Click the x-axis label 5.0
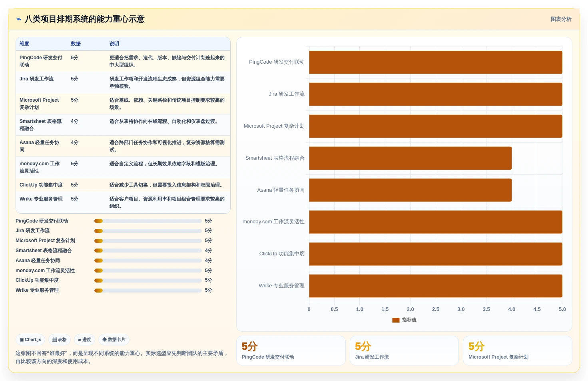 (562, 309)
